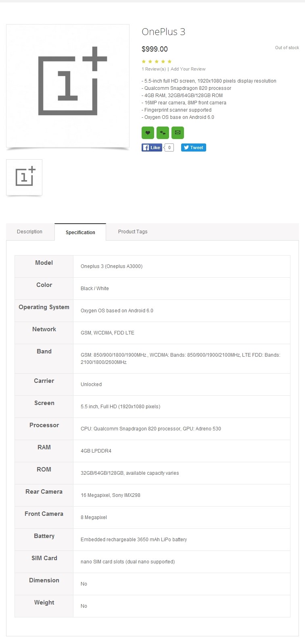Click the large OnePlus product image

coord(68,86)
